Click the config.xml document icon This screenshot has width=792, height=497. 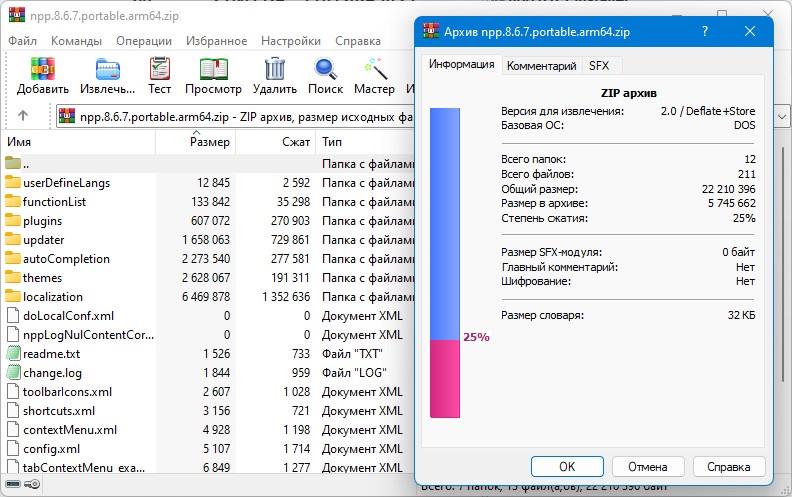(13, 448)
